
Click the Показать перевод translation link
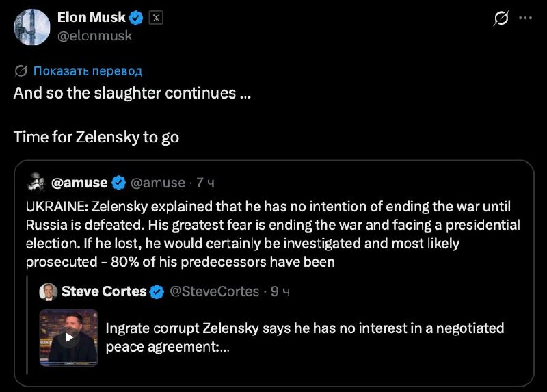coord(88,71)
